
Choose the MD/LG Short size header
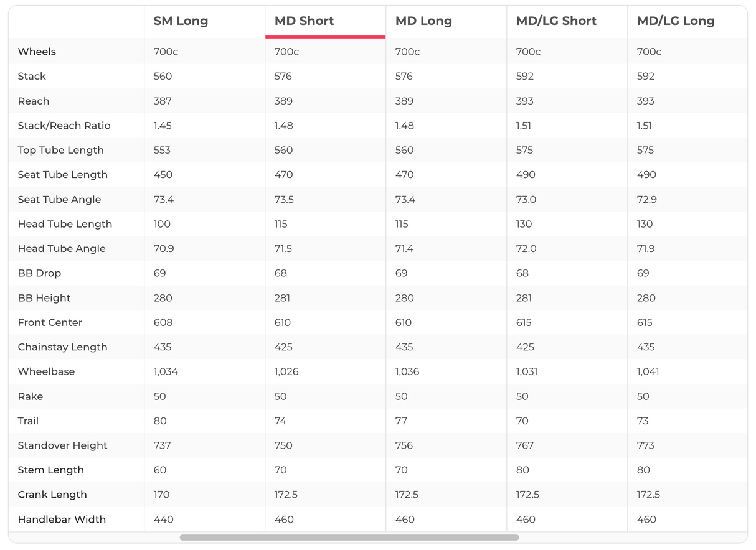[x=556, y=21]
